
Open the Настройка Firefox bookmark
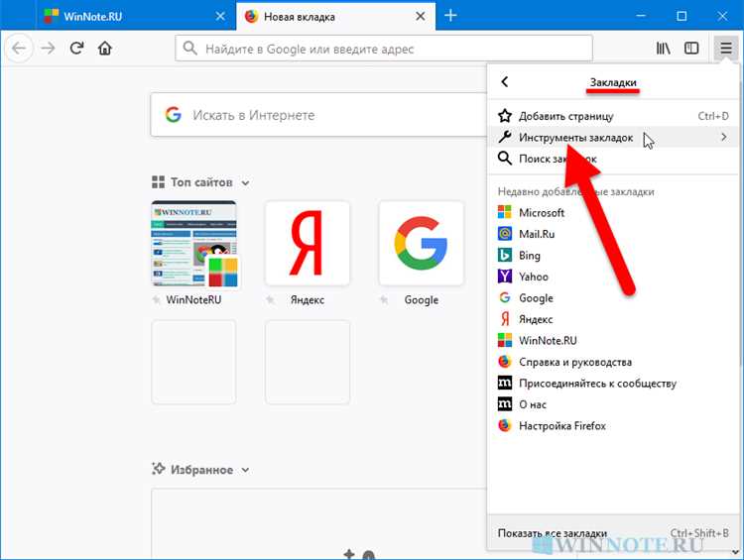pyautogui.click(x=613, y=426)
